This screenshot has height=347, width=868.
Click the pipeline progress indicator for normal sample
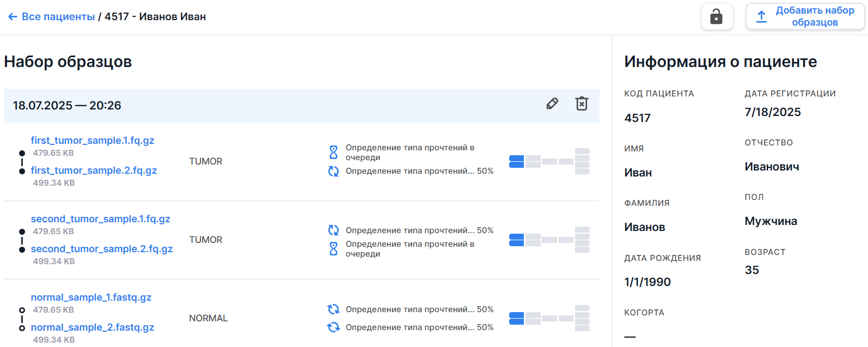(x=549, y=318)
